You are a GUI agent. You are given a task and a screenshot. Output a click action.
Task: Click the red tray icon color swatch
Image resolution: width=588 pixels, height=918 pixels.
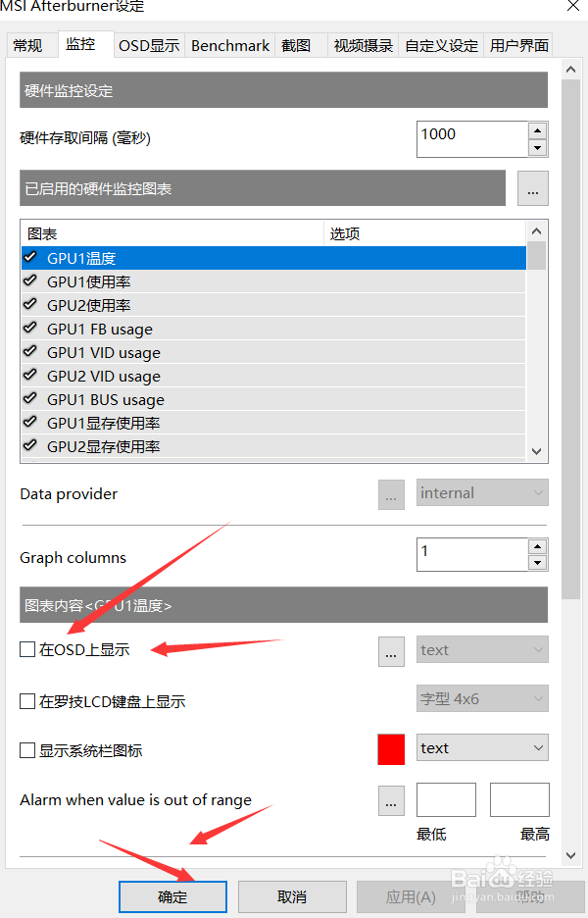point(391,749)
